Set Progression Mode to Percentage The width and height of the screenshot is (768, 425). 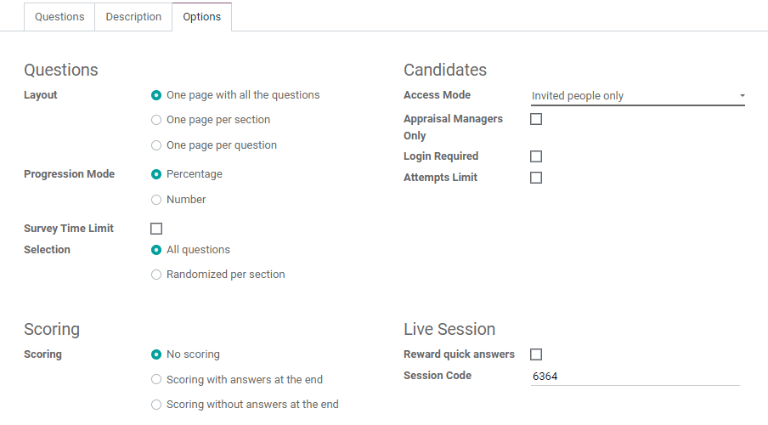coord(156,174)
